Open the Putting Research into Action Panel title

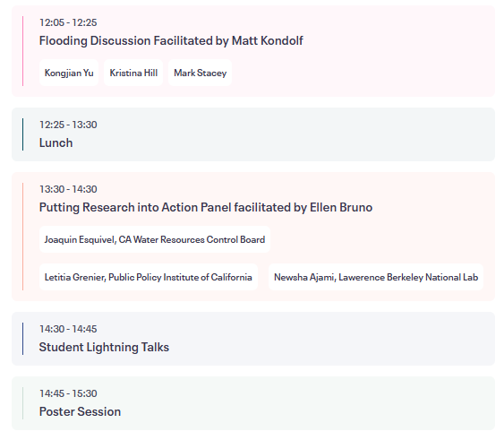tap(206, 207)
